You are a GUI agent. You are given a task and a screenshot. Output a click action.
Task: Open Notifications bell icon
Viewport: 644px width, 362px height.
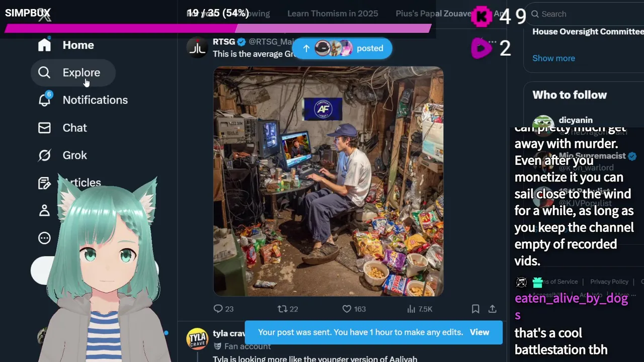pos(45,100)
